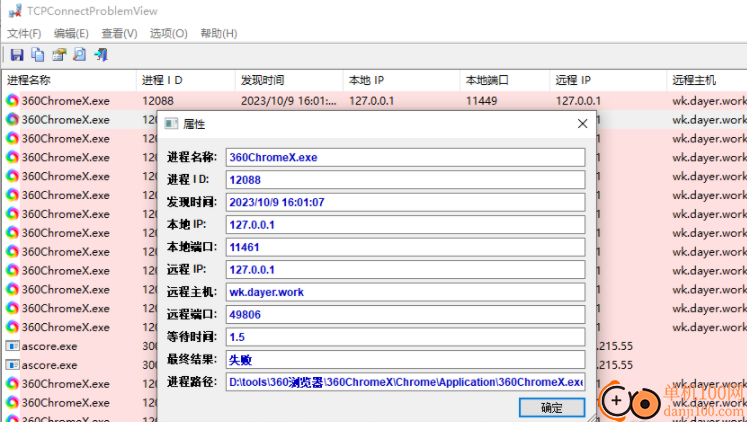The height and width of the screenshot is (422, 747).
Task: Click the Find magnifier toolbar icon
Action: tap(80, 55)
